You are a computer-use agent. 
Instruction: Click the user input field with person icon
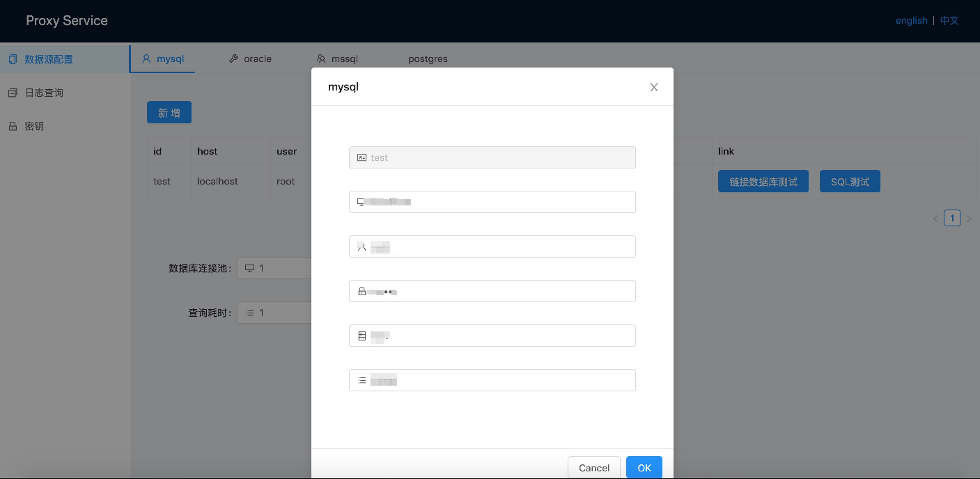coord(492,246)
